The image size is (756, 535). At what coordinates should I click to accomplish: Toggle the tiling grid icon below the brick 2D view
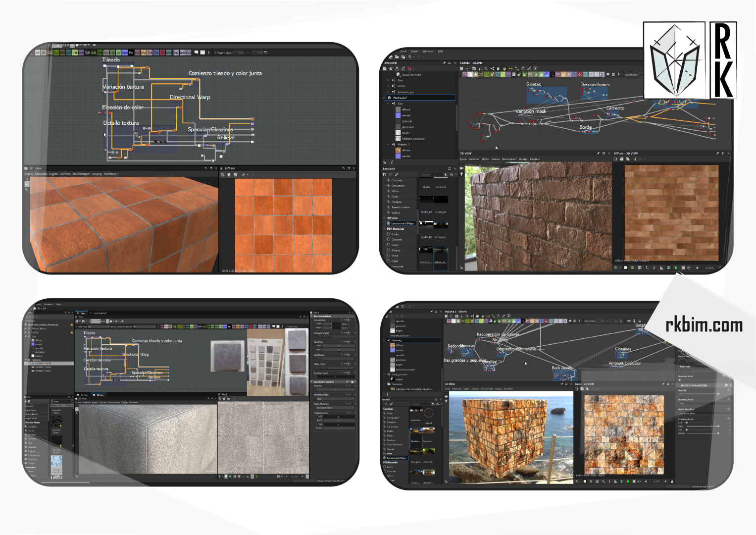pos(640,268)
